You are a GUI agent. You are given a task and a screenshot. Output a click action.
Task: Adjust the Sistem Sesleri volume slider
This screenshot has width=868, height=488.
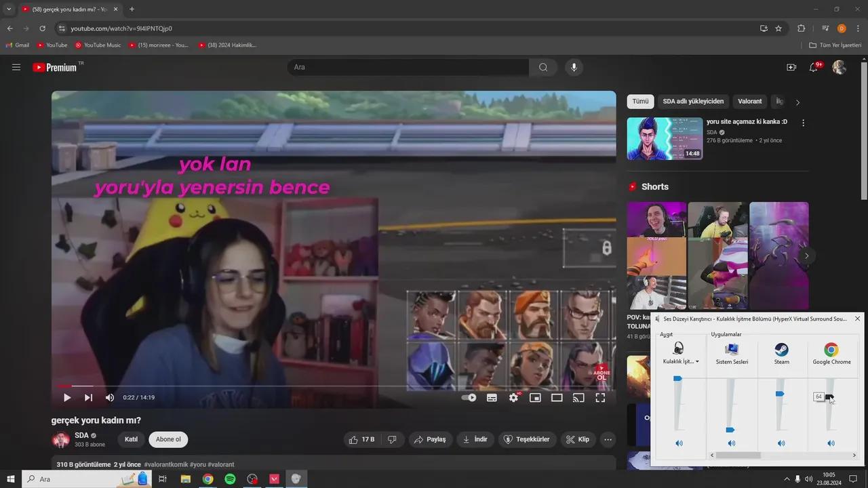(730, 430)
